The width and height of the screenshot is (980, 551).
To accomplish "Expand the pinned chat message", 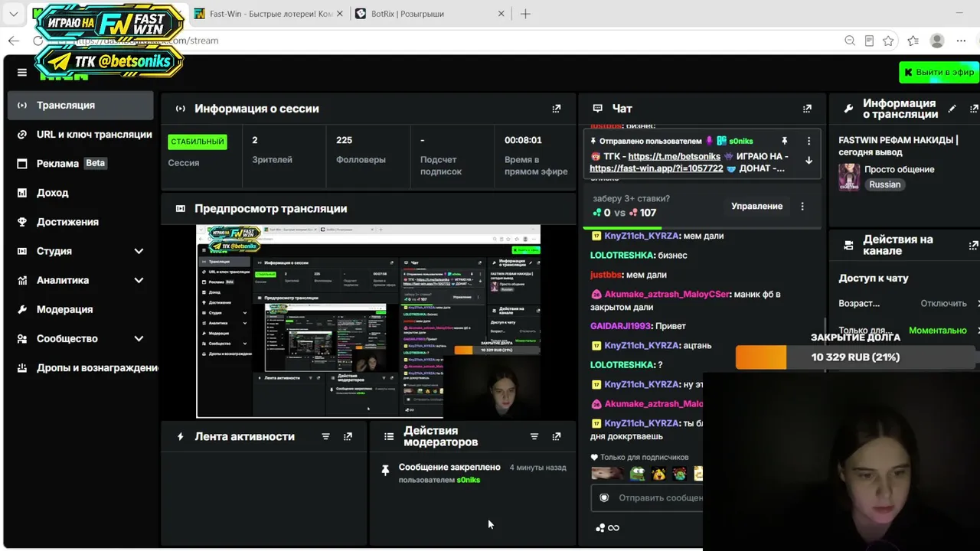I will (x=808, y=161).
